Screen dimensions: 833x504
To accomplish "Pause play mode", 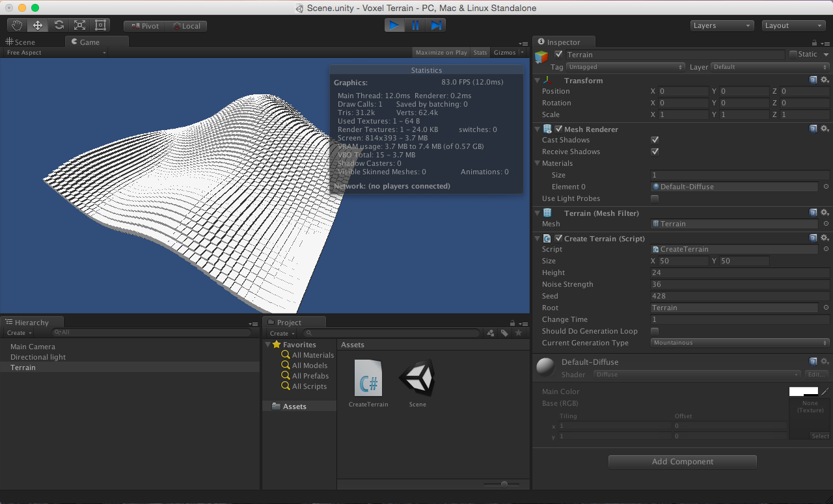I will point(415,25).
